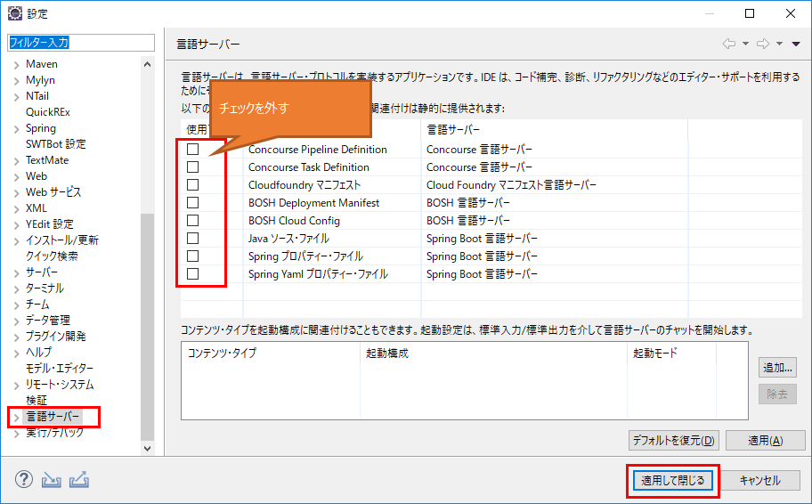The height and width of the screenshot is (504, 812).
Task: Go forward with the right arrow icon
Action: point(763,44)
